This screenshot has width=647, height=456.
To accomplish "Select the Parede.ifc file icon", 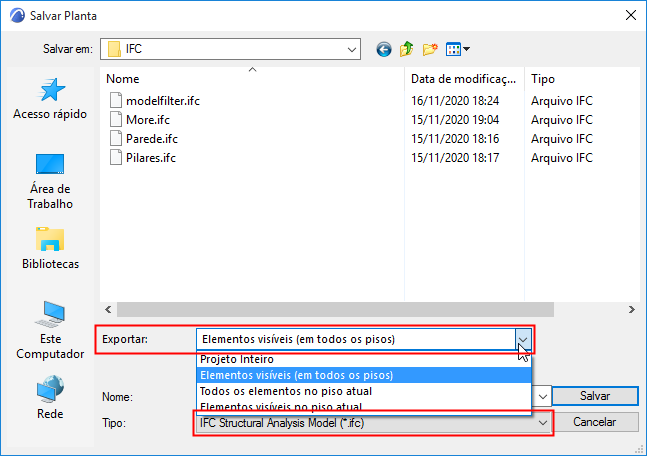I will coord(116,138).
